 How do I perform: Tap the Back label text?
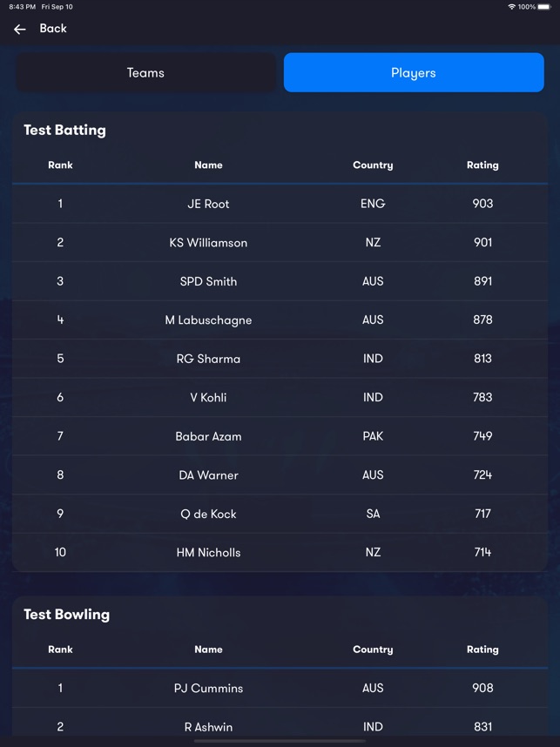pos(53,29)
